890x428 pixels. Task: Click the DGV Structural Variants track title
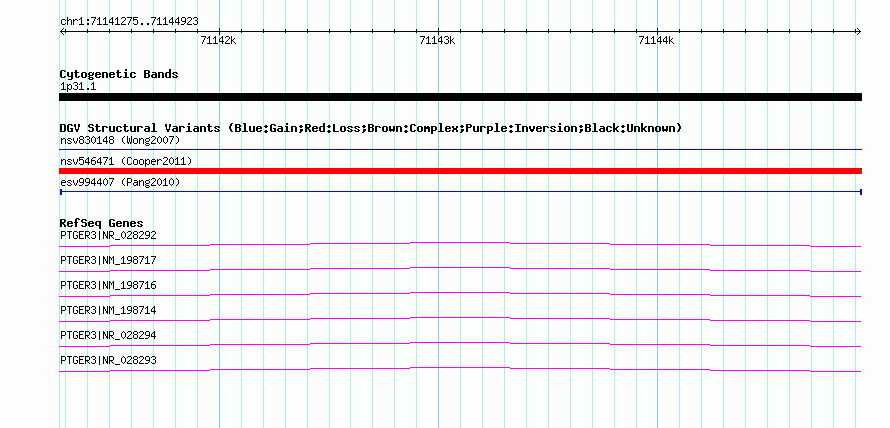(x=371, y=128)
